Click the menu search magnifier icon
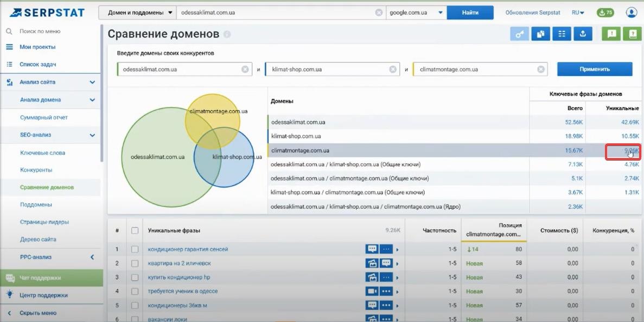The width and height of the screenshot is (644, 322). (x=9, y=31)
